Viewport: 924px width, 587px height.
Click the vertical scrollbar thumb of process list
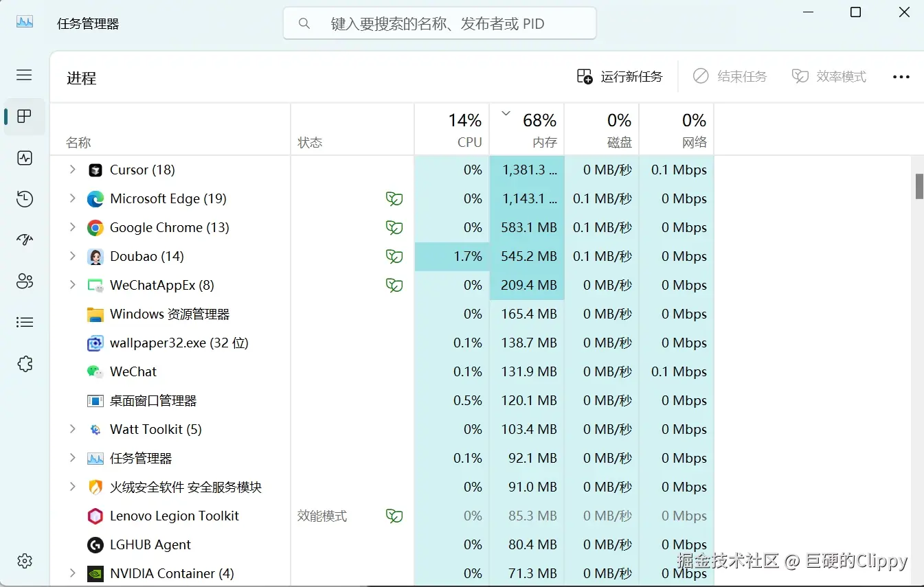(919, 187)
